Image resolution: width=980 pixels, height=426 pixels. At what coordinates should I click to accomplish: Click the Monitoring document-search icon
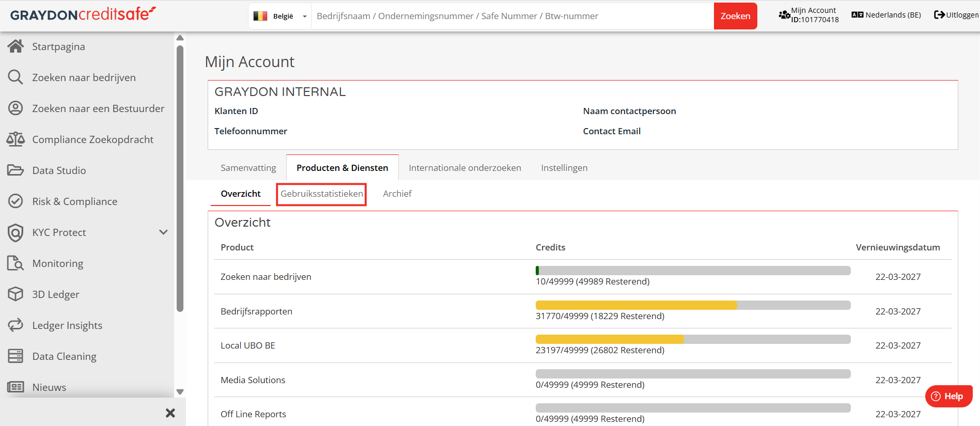pyautogui.click(x=15, y=263)
